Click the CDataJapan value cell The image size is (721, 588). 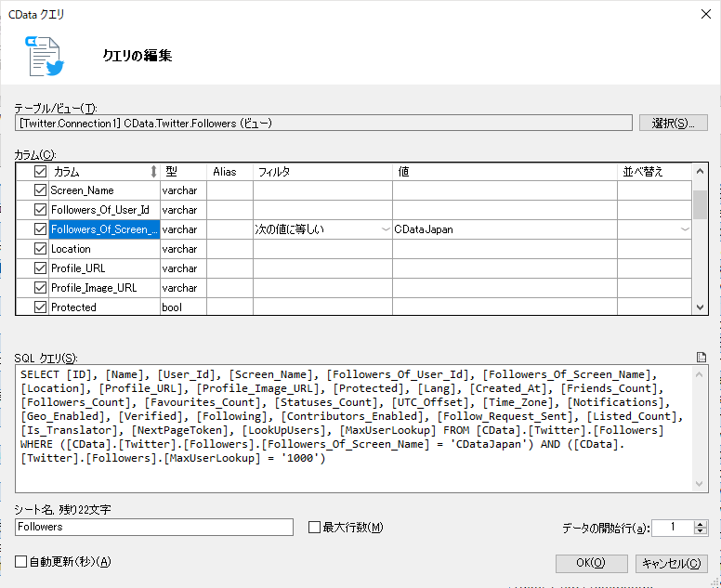[505, 229]
